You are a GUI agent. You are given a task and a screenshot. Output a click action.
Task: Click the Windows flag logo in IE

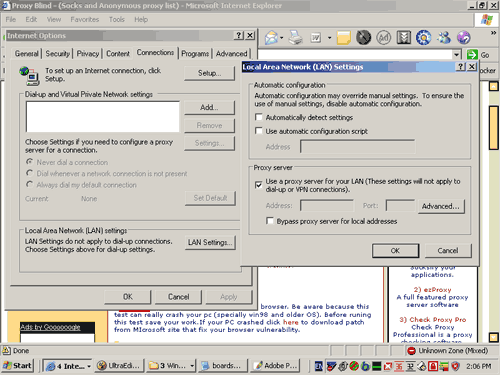[x=487, y=20]
